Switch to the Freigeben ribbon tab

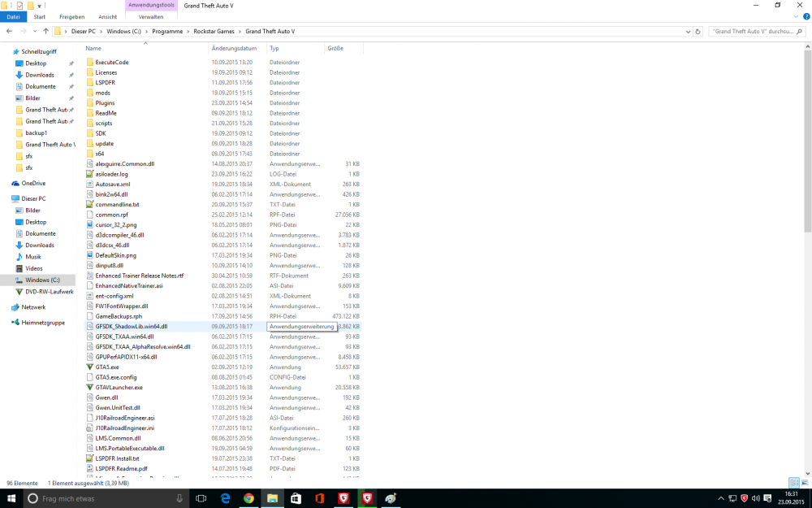tap(72, 16)
